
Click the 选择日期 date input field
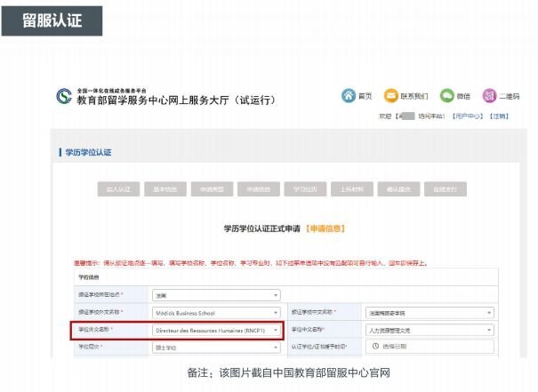pyautogui.click(x=430, y=347)
